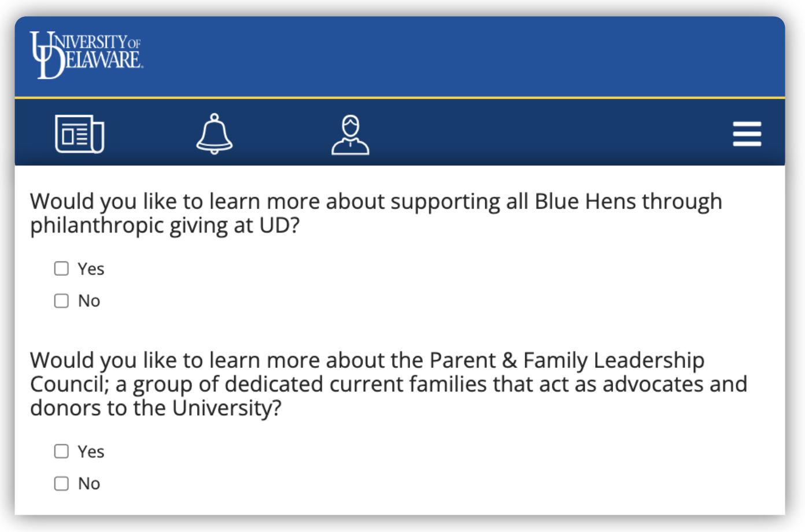Click the 'ELAWARE' wordmark text in the logo
This screenshot has height=532, width=805.
[103, 60]
